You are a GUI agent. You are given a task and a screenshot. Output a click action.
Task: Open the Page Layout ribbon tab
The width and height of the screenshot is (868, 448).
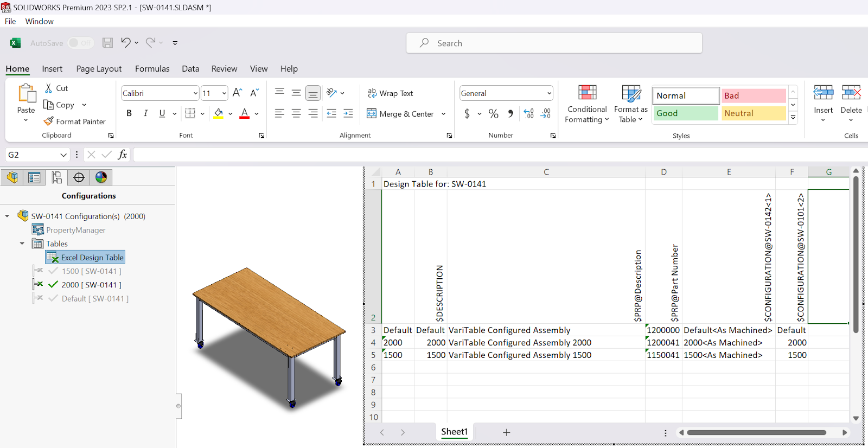99,69
